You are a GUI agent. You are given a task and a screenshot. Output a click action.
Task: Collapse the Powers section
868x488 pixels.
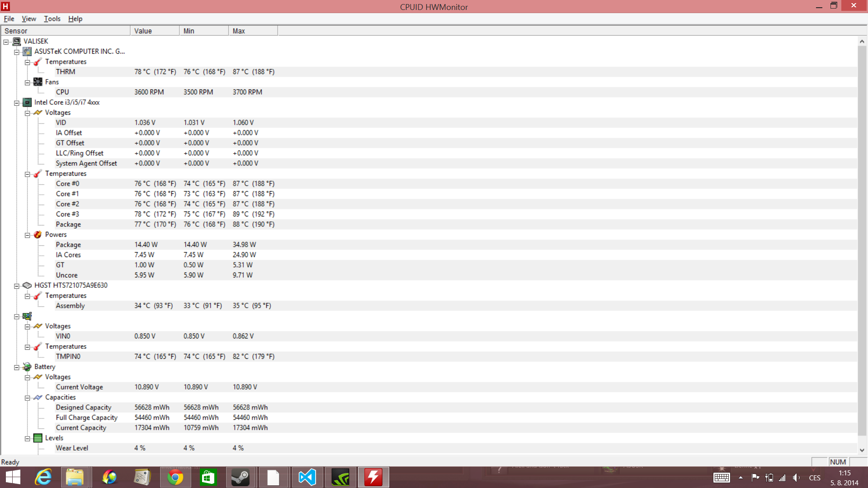pyautogui.click(x=28, y=235)
